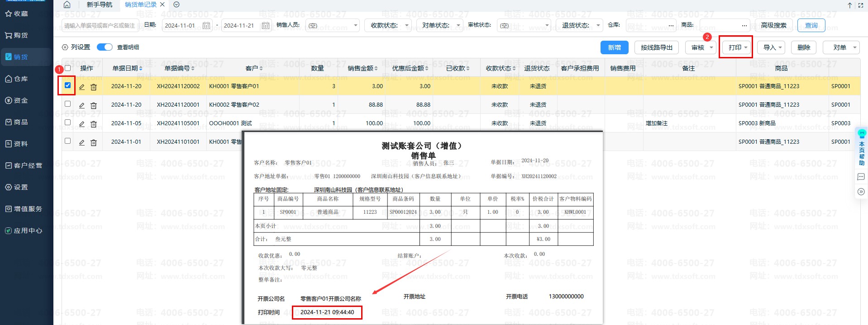Click the 查询 search button
The image size is (868, 325).
811,25
